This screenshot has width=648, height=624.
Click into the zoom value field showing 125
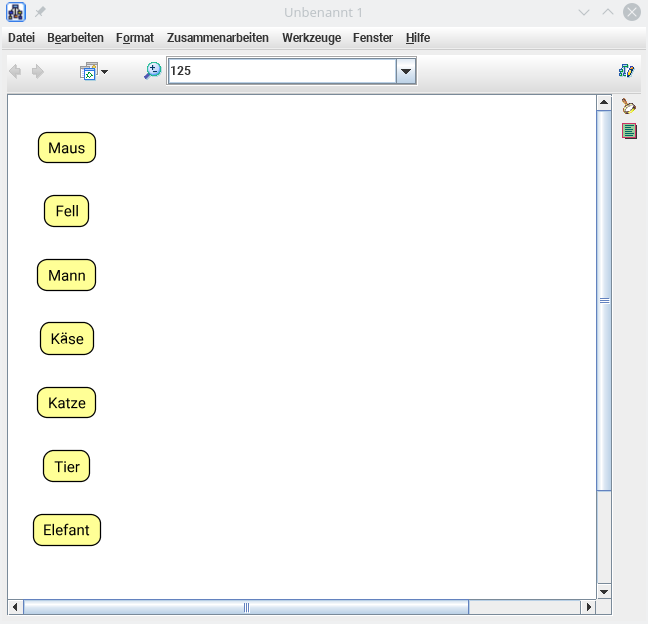tap(280, 72)
